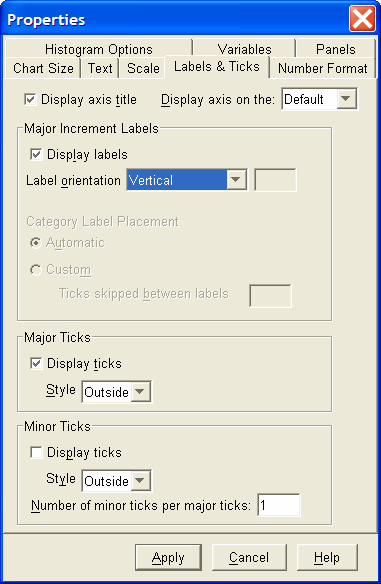Go to the Scale tab
Screen dimensions: 381x584
coord(143,68)
